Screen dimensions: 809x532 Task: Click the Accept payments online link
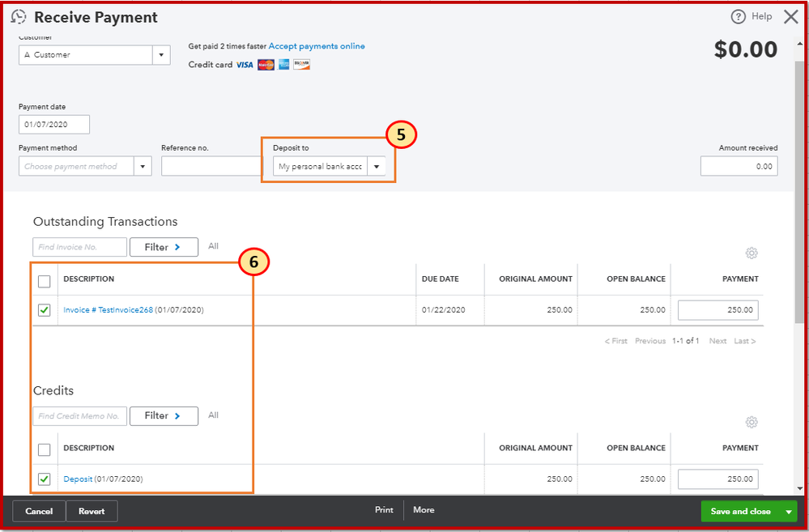[317, 46]
